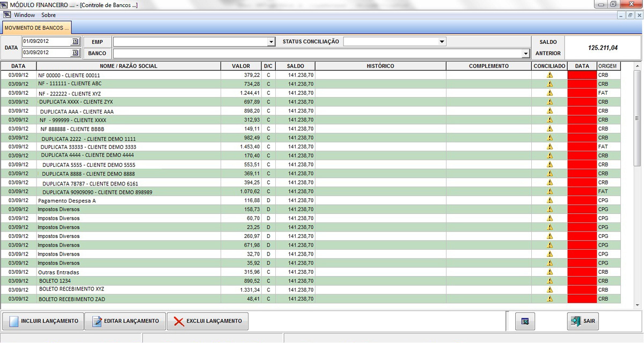Click red DATA cell in NF 222222 row

point(582,93)
